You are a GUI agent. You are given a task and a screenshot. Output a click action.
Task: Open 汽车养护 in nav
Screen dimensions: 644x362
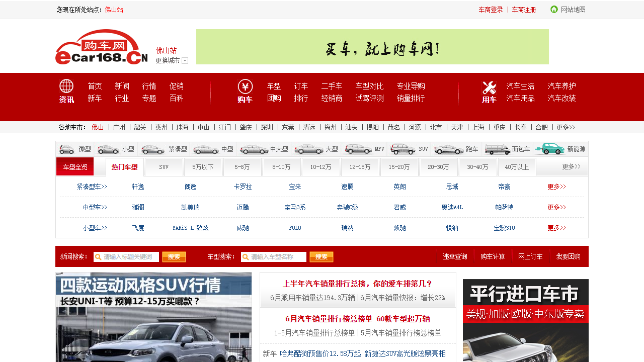tap(561, 86)
